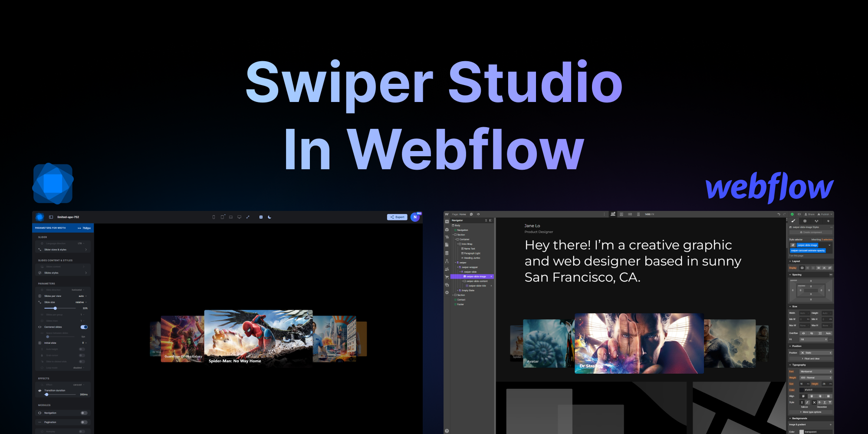Open the Pages panel icon in Webflow sidebar
Screen dimensions: 868x434
point(447,245)
